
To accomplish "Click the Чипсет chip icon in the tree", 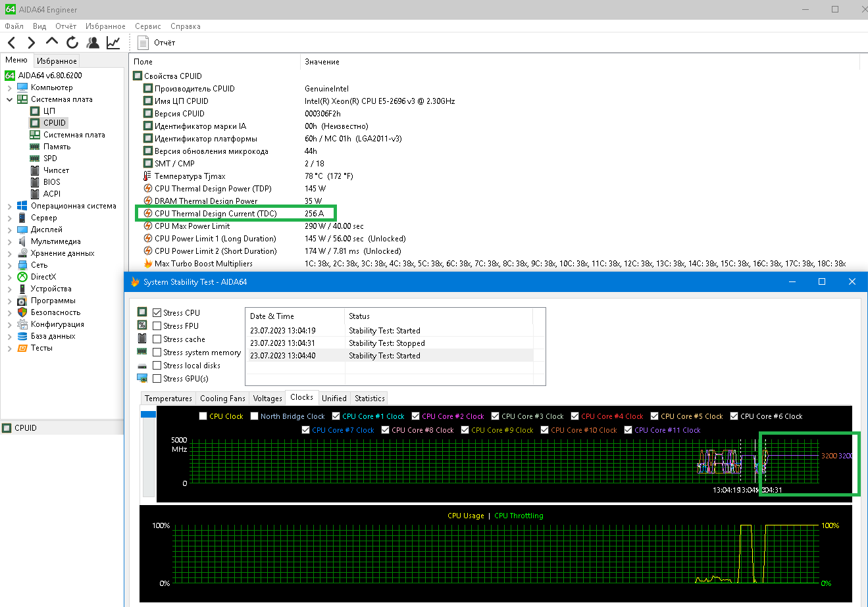I will [x=35, y=170].
